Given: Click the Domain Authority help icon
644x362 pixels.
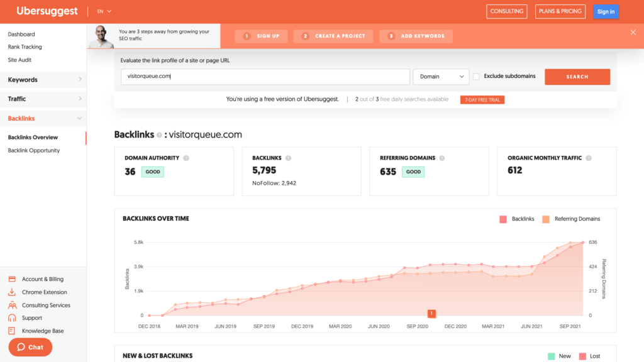Looking at the screenshot, I should point(186,158).
